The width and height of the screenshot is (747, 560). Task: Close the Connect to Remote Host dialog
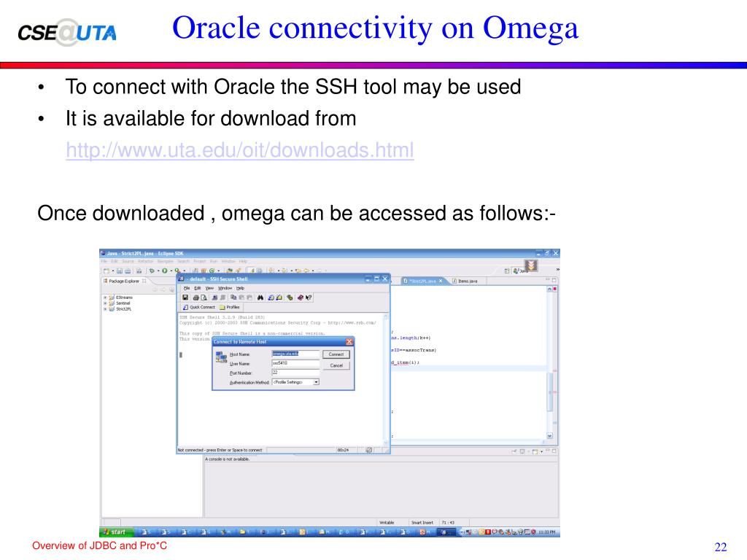(x=349, y=342)
